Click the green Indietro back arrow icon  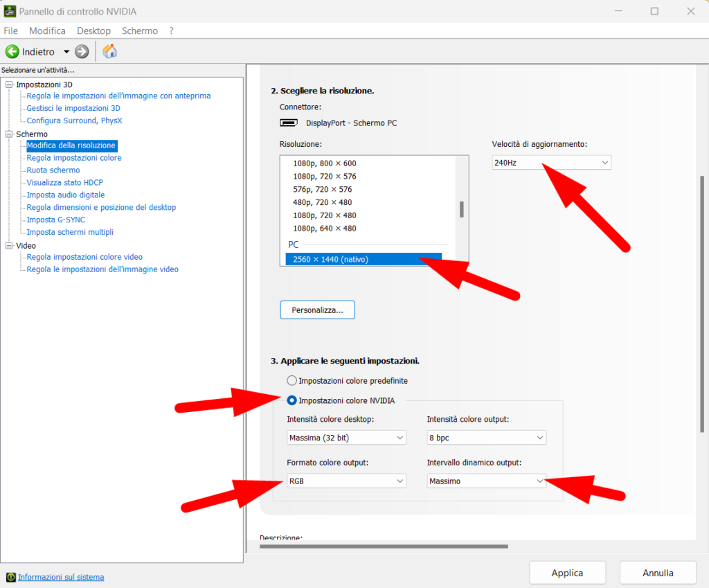(x=12, y=51)
